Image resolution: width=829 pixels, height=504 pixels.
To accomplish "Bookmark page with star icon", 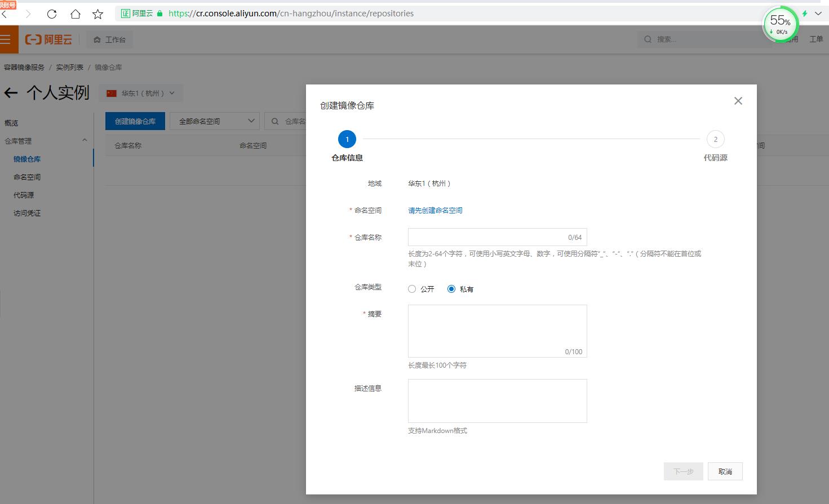I will [97, 14].
